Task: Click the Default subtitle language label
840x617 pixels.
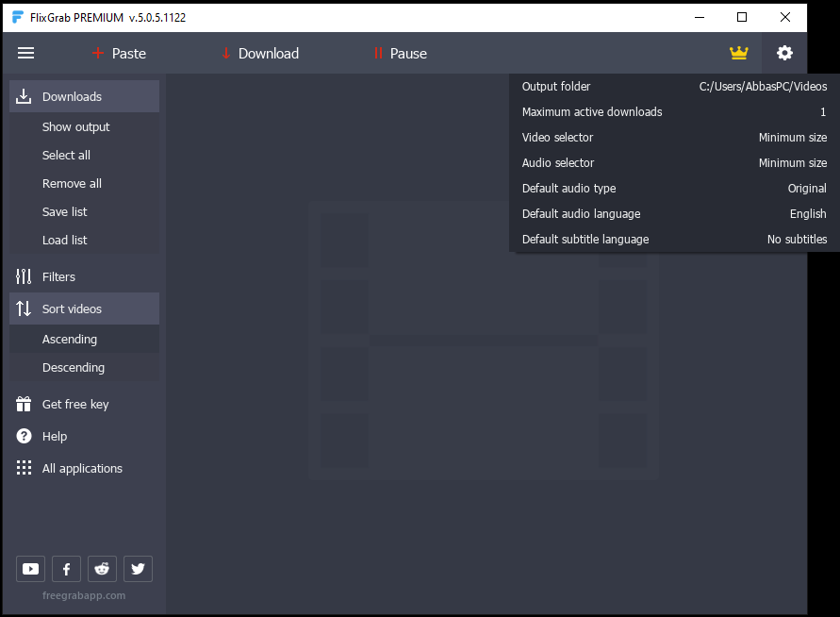Action: pos(585,239)
